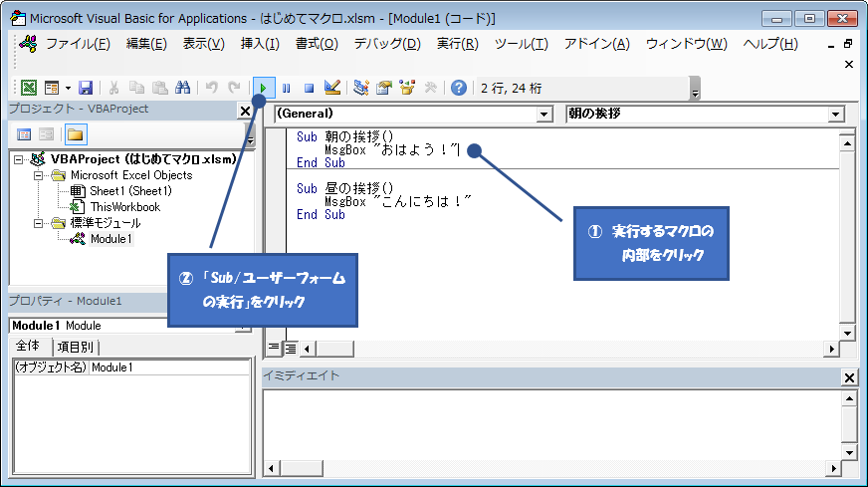Click Immediate window horizontal scroll left arrow

[271, 468]
